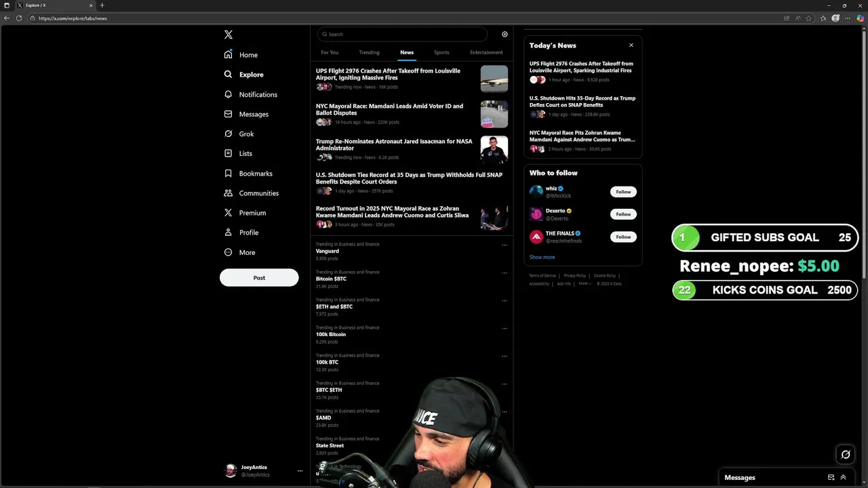Open Edge Copilot icon
868x488 pixels.
tap(861, 18)
